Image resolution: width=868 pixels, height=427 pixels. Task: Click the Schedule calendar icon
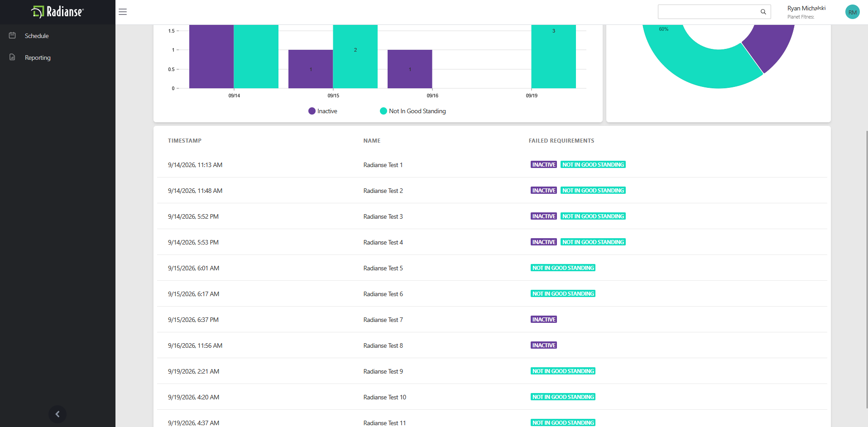pos(12,35)
